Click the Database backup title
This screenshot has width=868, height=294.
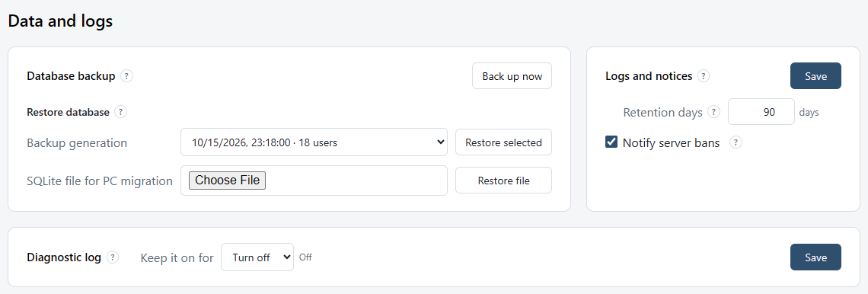pyautogui.click(x=71, y=76)
